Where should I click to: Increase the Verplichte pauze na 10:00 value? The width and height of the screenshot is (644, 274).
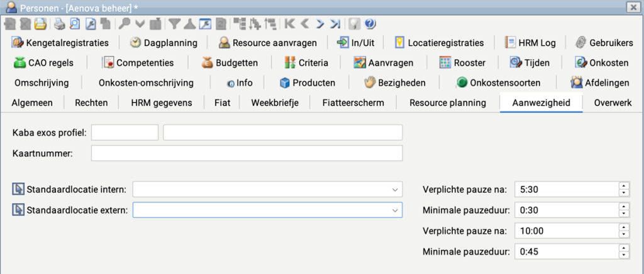[623, 228]
